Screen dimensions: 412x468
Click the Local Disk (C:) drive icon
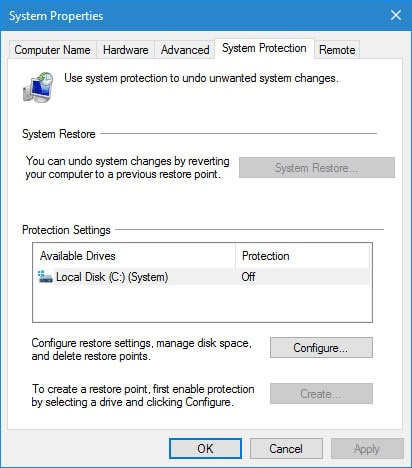pos(45,277)
